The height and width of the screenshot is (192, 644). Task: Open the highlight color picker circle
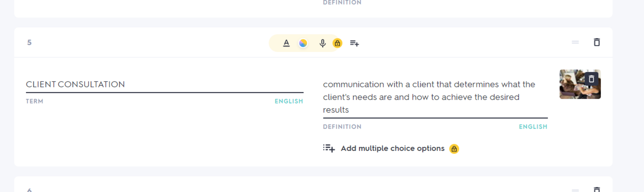point(303,43)
